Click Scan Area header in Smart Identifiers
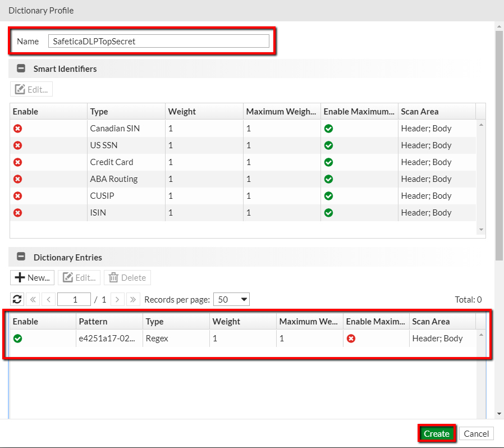This screenshot has width=504, height=448. [437, 111]
